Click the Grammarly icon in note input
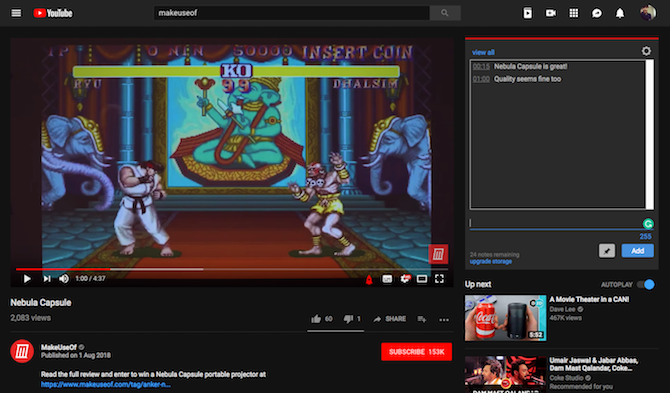The image size is (670, 393). [648, 223]
